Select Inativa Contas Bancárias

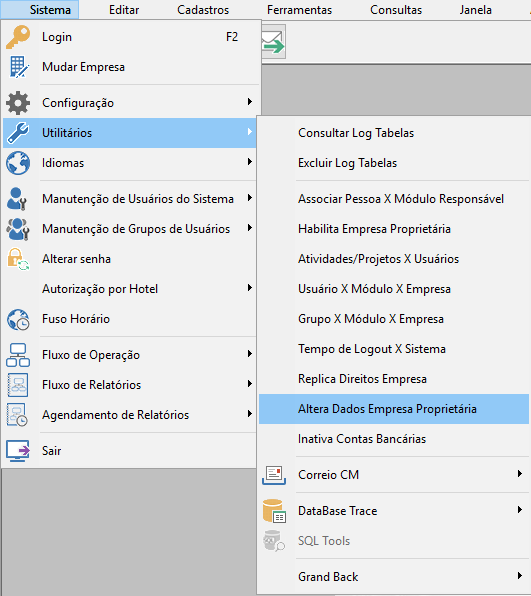coord(394,439)
